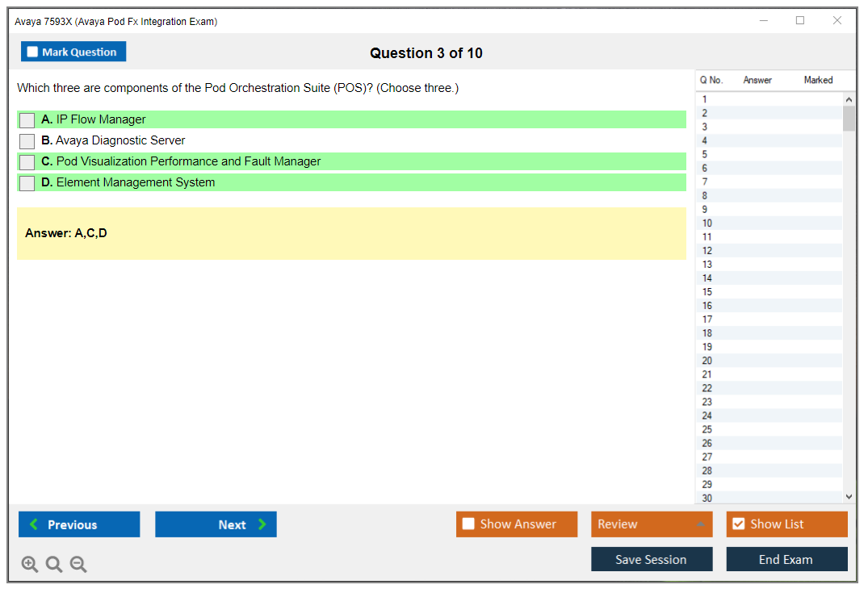This screenshot has height=593, width=868.
Task: Go to the Previous question
Action: [79, 524]
